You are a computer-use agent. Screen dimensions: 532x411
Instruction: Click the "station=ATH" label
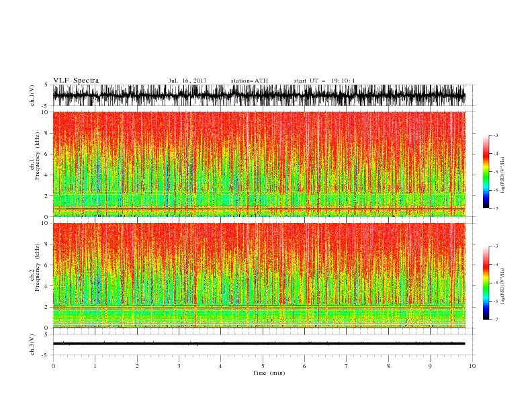point(249,81)
